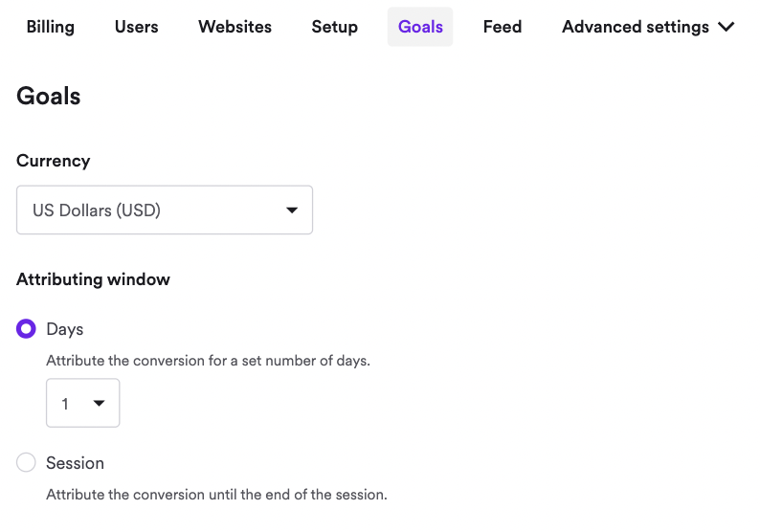Switch to the Feed tab

(502, 27)
